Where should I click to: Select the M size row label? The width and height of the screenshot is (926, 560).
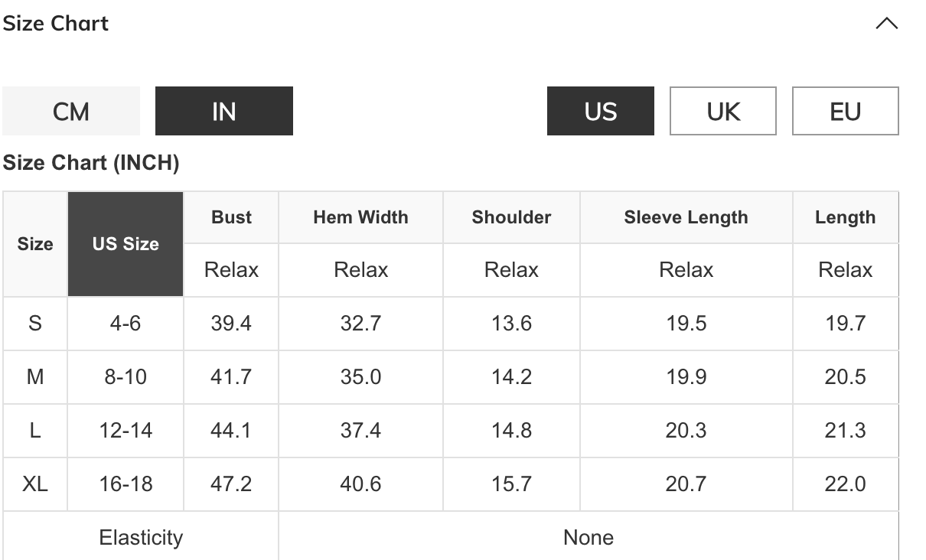35,377
